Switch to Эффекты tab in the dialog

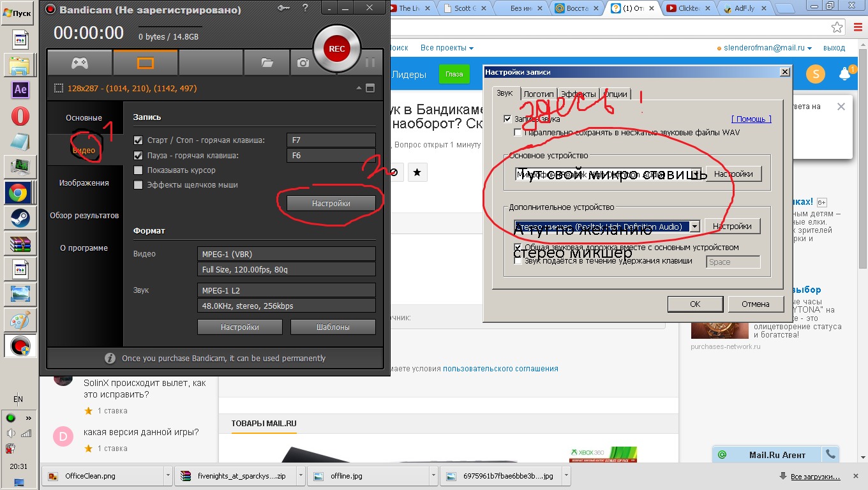coord(578,94)
